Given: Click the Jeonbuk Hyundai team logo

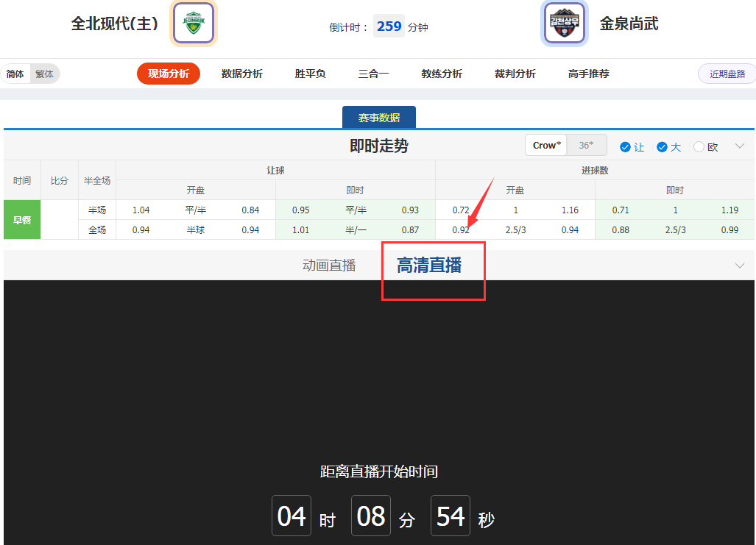Looking at the screenshot, I should click(x=194, y=23).
